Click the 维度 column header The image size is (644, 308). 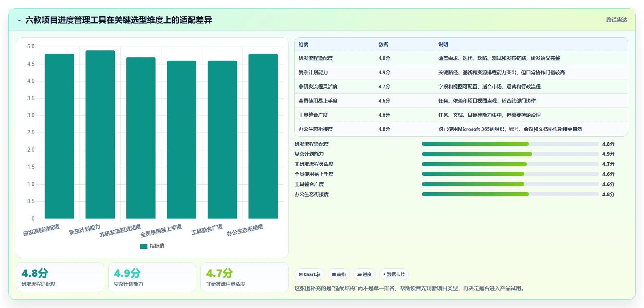pyautogui.click(x=303, y=45)
